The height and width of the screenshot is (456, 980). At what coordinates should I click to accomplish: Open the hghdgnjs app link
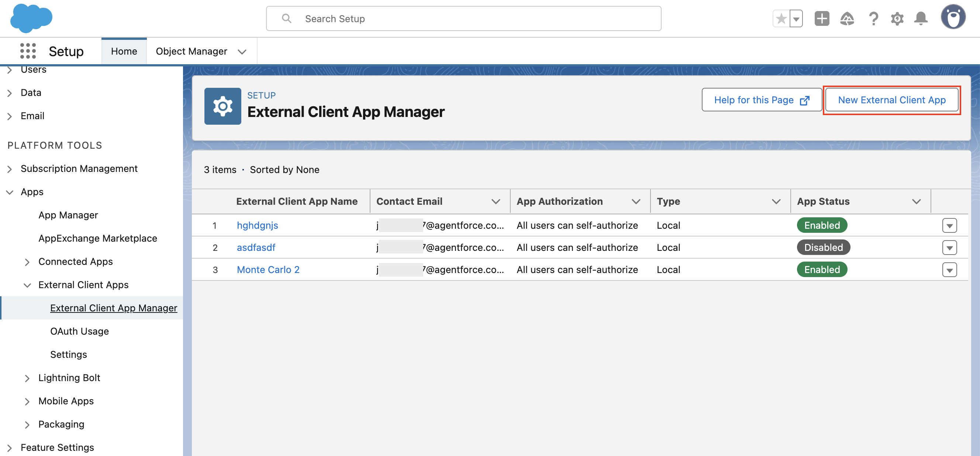(x=257, y=225)
